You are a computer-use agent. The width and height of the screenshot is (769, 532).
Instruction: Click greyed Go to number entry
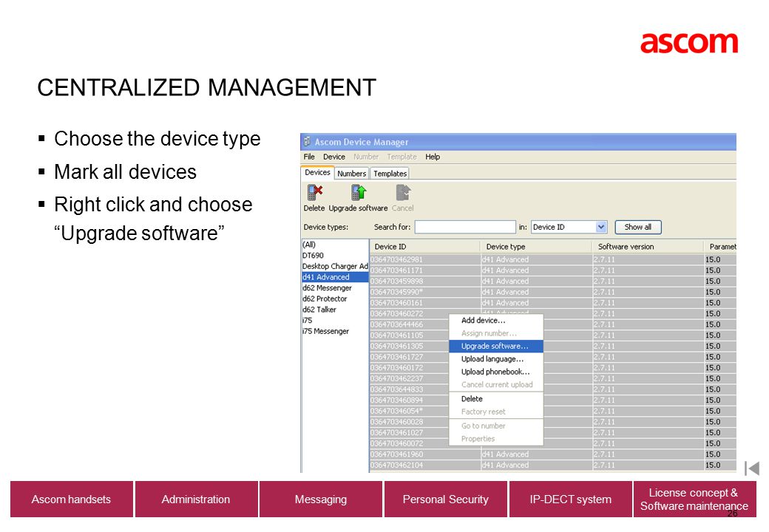tap(496, 426)
